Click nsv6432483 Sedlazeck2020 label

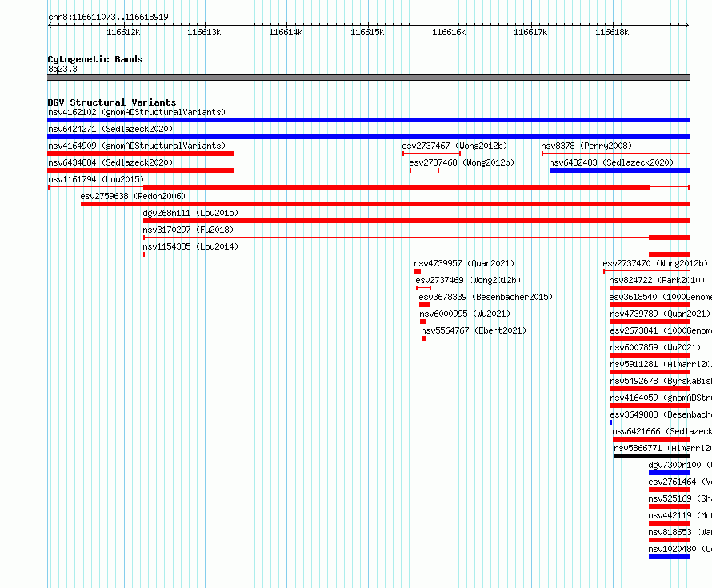click(611, 162)
